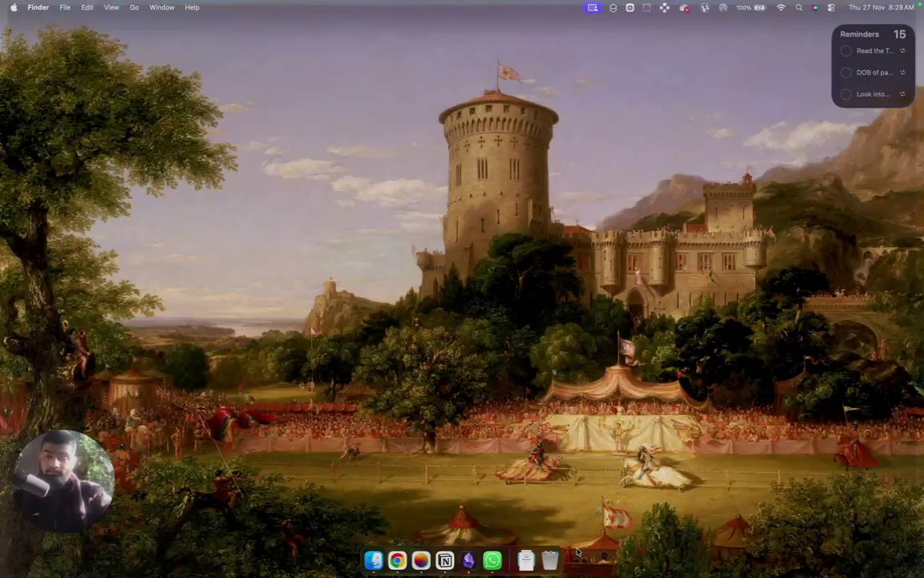Image resolution: width=924 pixels, height=578 pixels.
Task: Open the Help menu
Action: click(192, 8)
